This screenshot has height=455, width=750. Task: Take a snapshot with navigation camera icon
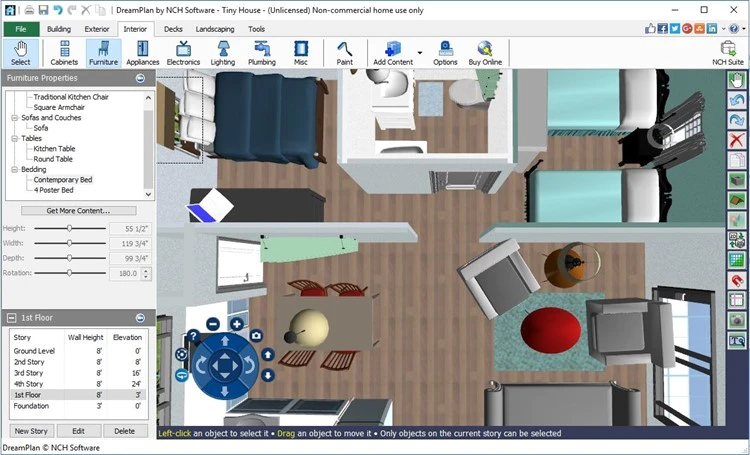256,336
